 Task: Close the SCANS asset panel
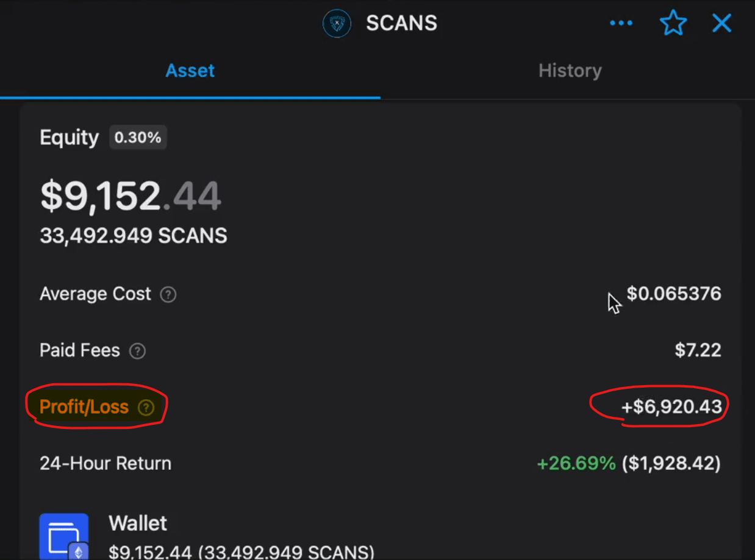click(721, 24)
